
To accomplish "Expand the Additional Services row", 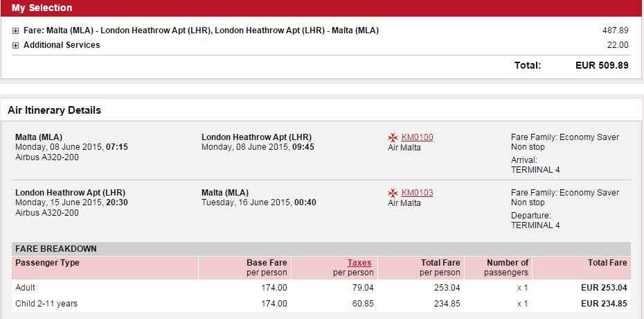I will 16,46.
